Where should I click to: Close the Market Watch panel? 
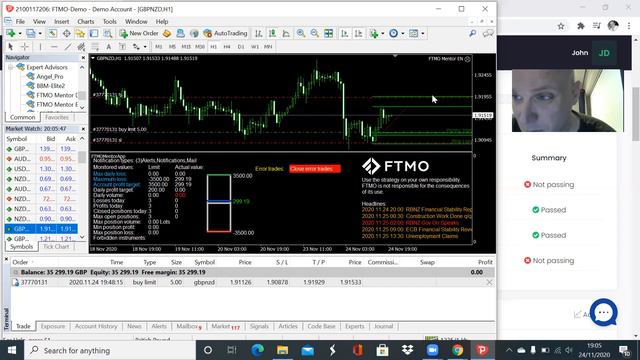tap(83, 129)
